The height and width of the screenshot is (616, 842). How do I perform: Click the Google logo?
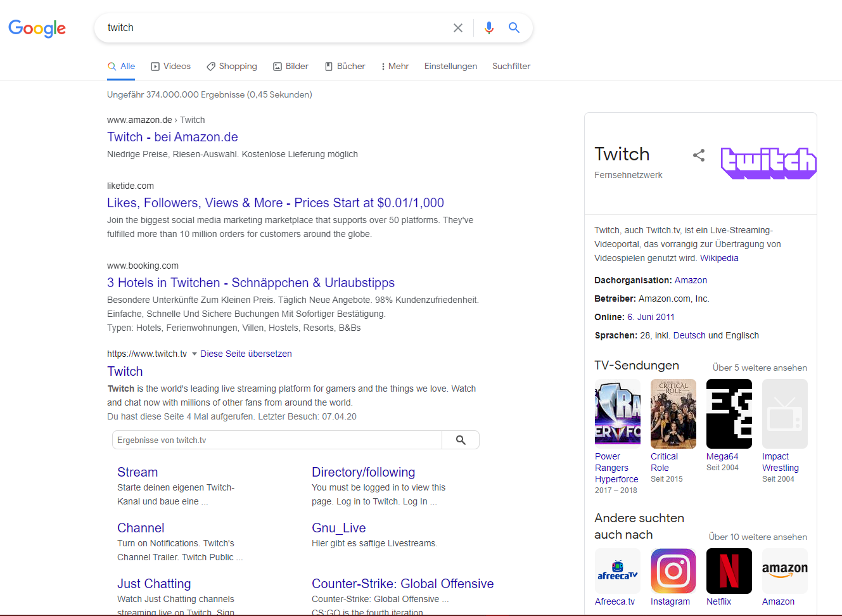37,28
